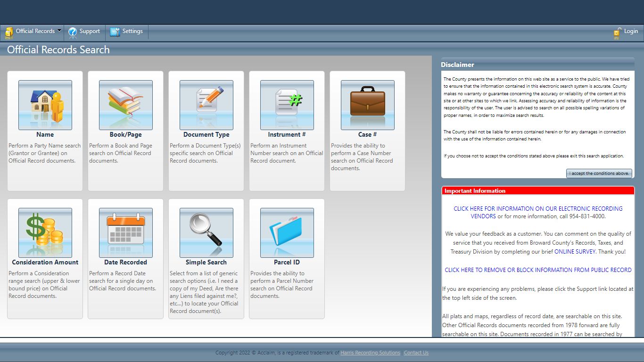Click the Instrument Number search description
Image resolution: width=644 pixels, height=362 pixels.
[x=287, y=153]
